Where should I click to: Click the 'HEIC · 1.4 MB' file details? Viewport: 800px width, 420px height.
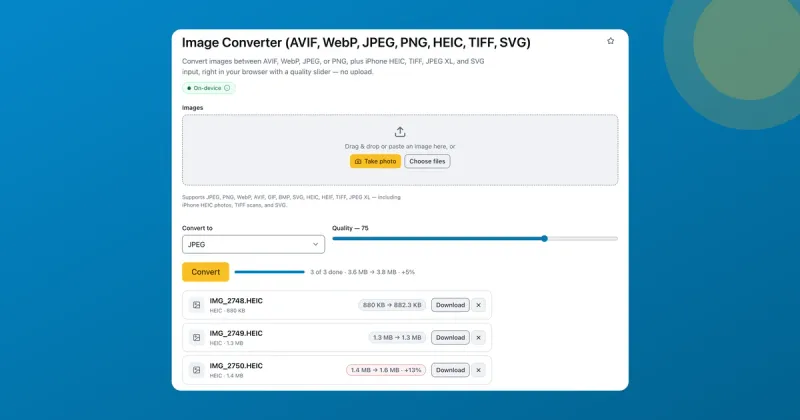(x=227, y=376)
